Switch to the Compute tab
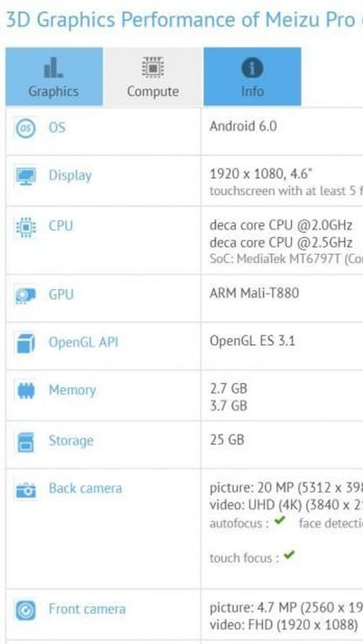 point(153,76)
